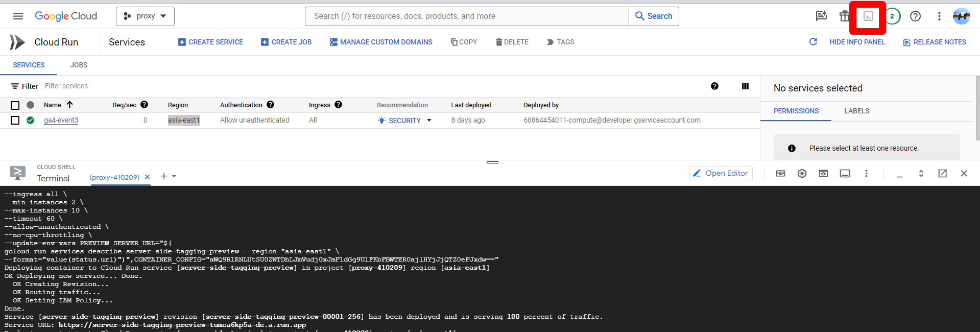Click the Security recommendation button
This screenshot has width=980, height=332.
click(x=399, y=121)
